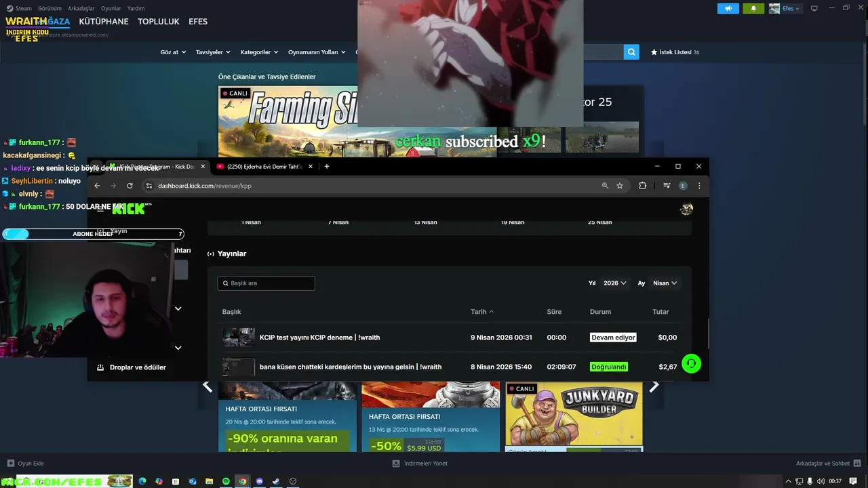The height and width of the screenshot is (488, 868).
Task: Open KCIP test yayını stream row
Action: [x=450, y=338]
